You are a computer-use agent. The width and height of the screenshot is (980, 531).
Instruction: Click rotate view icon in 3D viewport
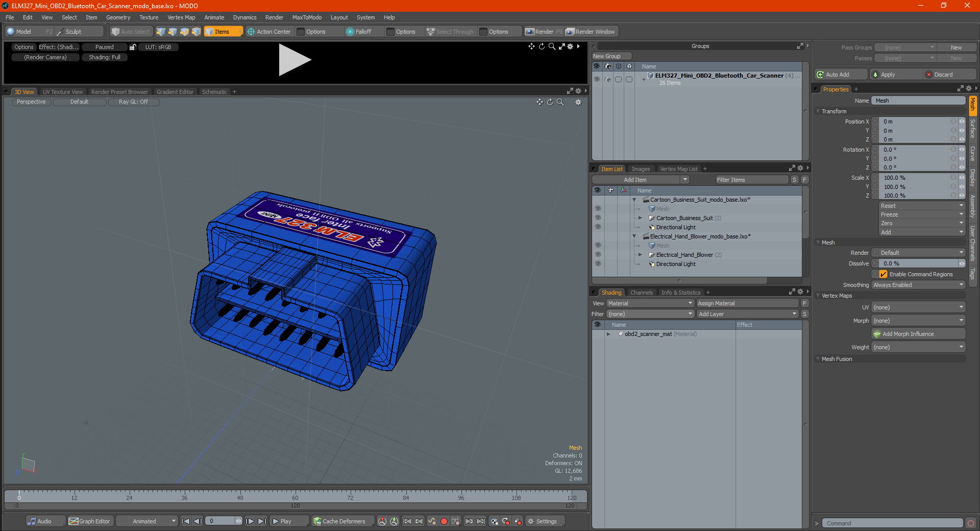[x=550, y=102]
